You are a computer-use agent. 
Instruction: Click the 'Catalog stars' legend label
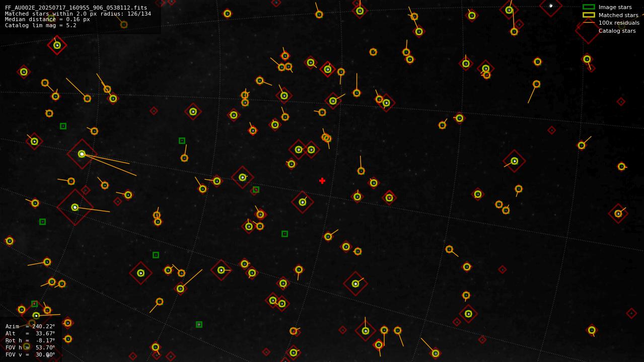pos(617,31)
